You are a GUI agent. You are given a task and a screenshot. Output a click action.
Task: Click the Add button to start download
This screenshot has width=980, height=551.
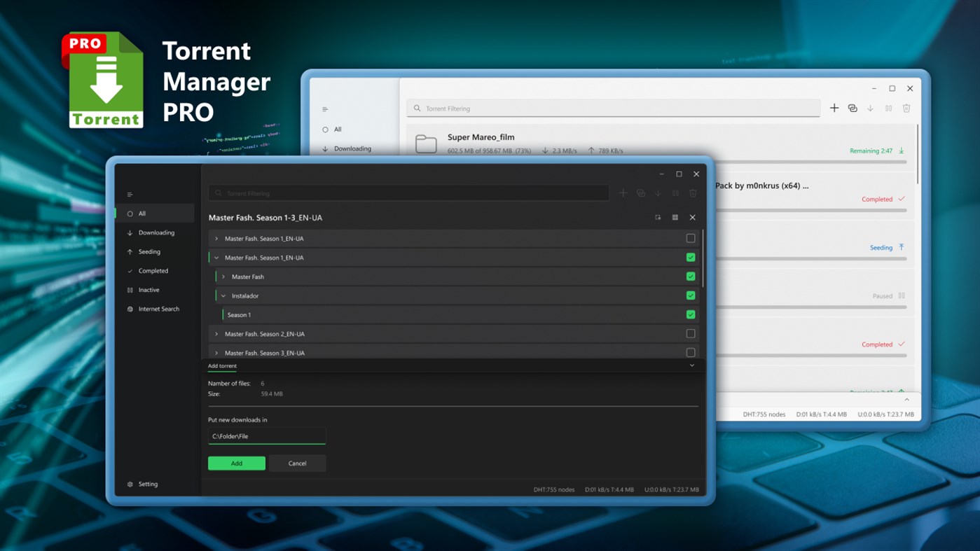click(x=236, y=463)
